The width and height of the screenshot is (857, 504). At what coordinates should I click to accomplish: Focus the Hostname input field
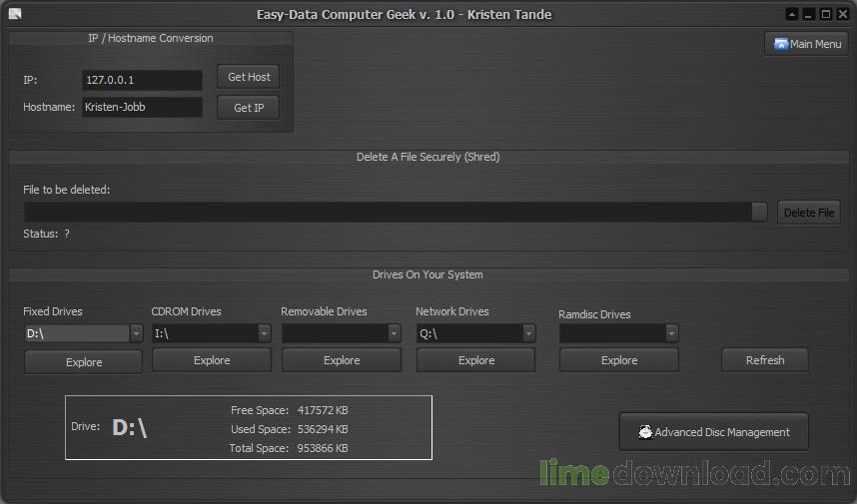point(142,107)
